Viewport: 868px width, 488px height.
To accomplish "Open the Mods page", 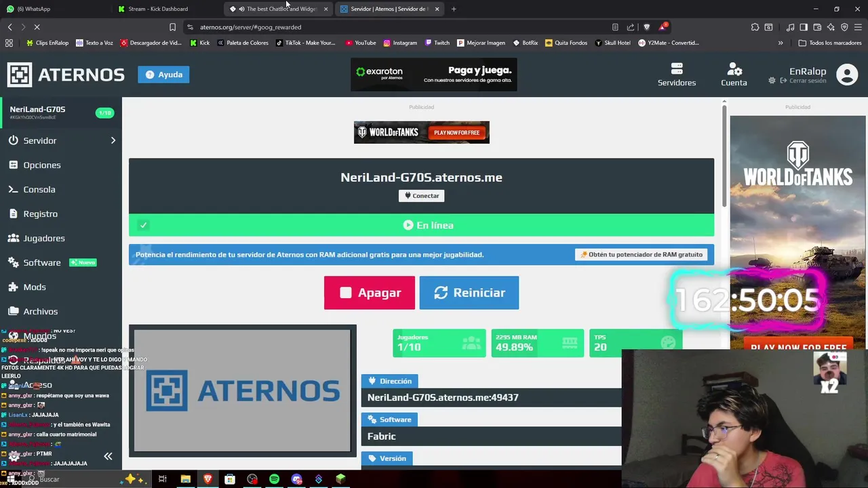I will click(x=34, y=287).
